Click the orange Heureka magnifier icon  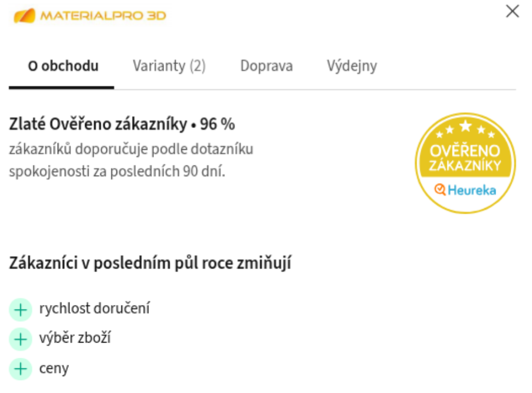[440, 189]
